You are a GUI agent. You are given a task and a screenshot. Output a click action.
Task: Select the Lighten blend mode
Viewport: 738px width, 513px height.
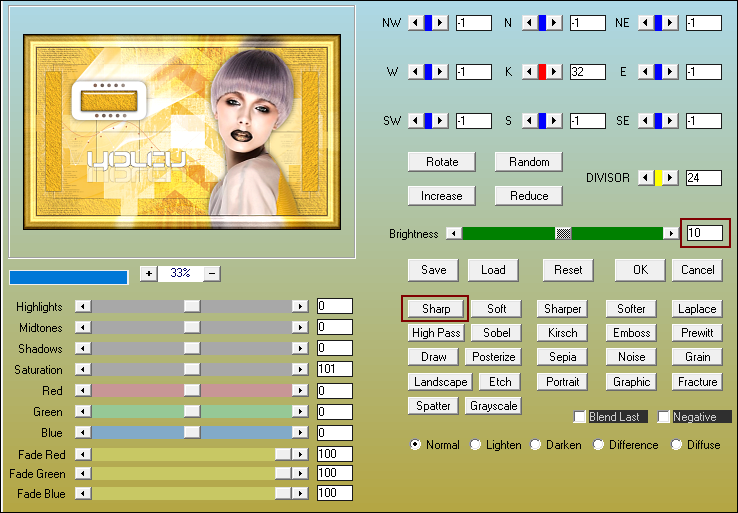pyautogui.click(x=475, y=445)
